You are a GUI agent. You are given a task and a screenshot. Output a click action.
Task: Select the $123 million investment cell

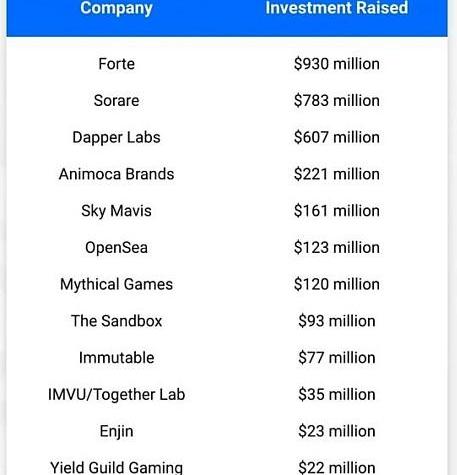point(337,247)
